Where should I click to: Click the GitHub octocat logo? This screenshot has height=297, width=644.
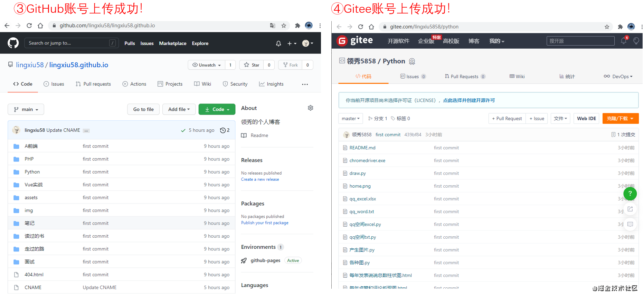coord(13,43)
